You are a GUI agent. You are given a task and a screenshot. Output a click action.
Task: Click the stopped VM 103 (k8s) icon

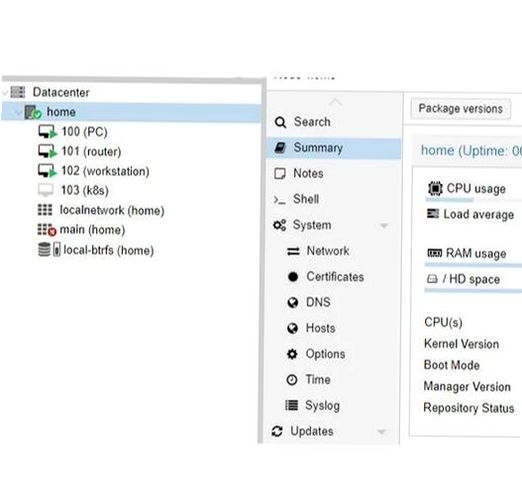click(x=46, y=190)
